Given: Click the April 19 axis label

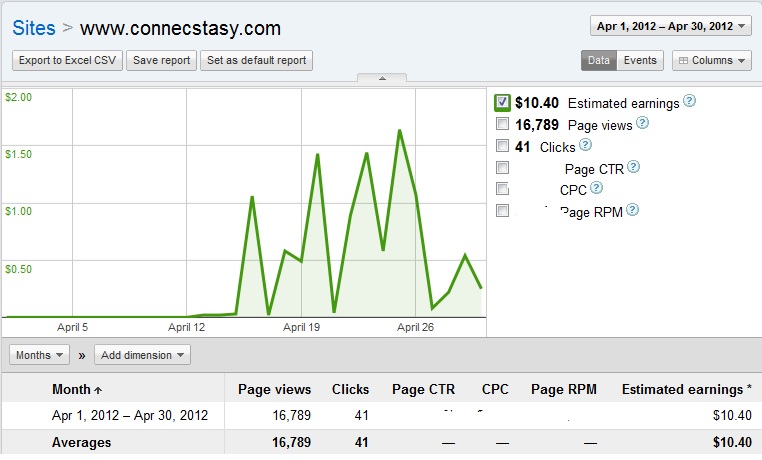Looking at the screenshot, I should 301,327.
